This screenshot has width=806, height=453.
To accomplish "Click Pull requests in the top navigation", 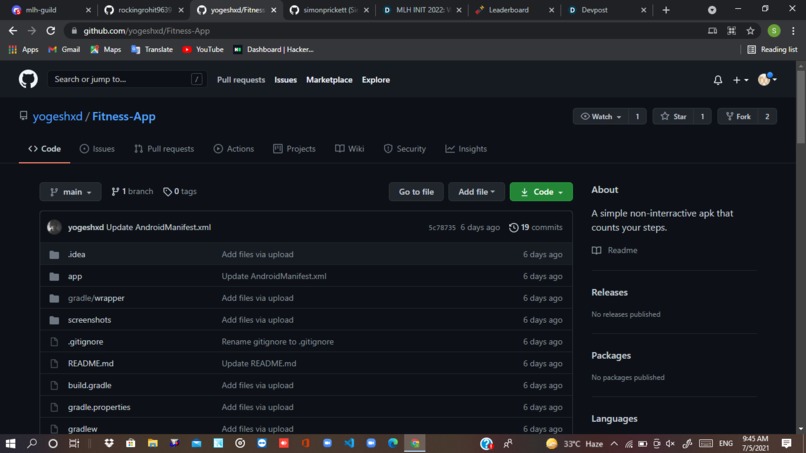I will (x=241, y=80).
